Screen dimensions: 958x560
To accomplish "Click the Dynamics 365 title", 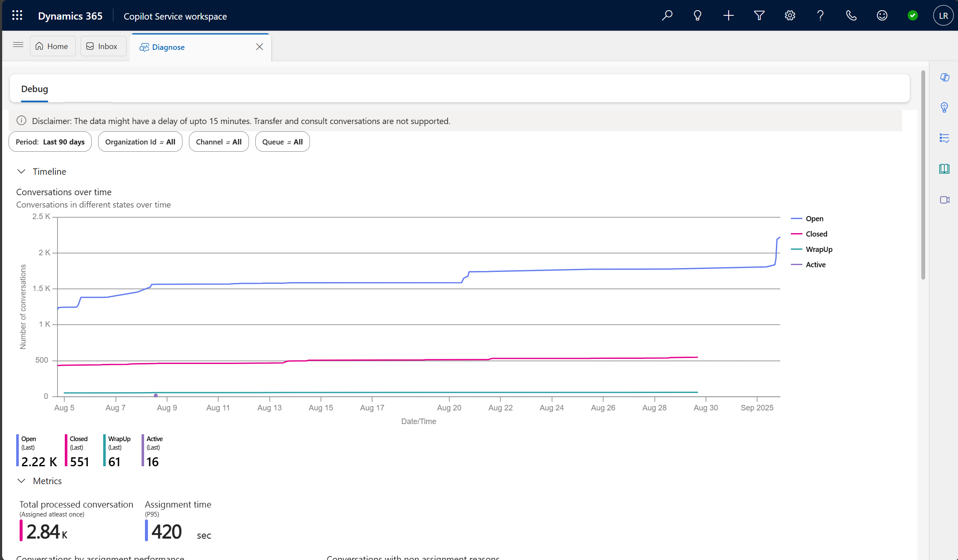I will pyautogui.click(x=70, y=16).
